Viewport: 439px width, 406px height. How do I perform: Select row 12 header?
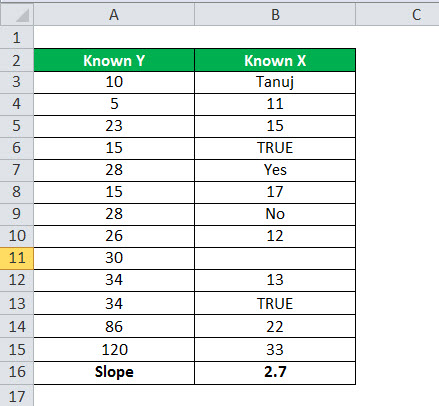[x=17, y=280]
